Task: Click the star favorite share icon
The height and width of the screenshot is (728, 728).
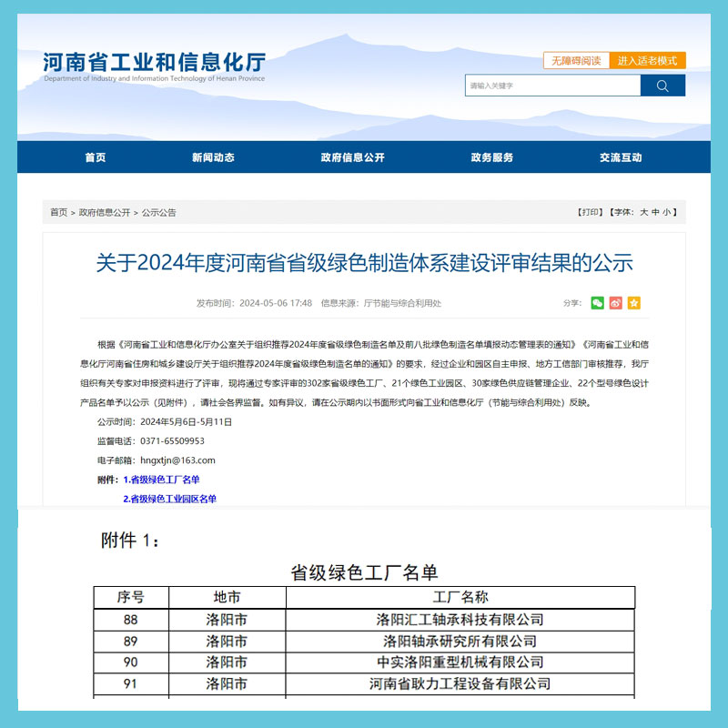Action: coord(634,303)
